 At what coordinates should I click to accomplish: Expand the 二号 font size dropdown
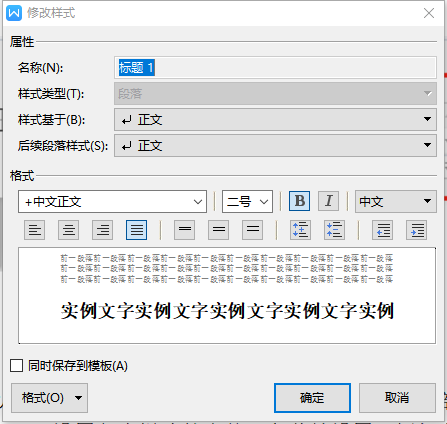[247, 201]
